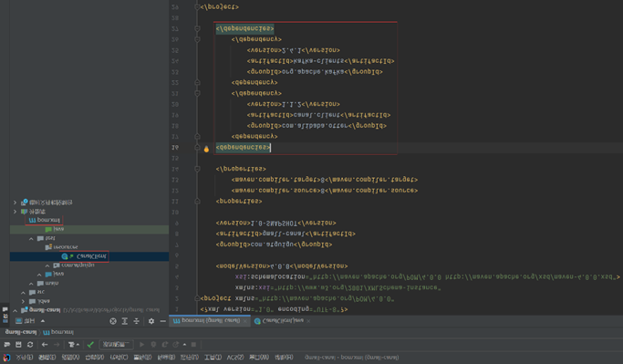Image resolution: width=623 pixels, height=364 pixels.
Task: Open the Navigate menu
Action: click(x=94, y=358)
